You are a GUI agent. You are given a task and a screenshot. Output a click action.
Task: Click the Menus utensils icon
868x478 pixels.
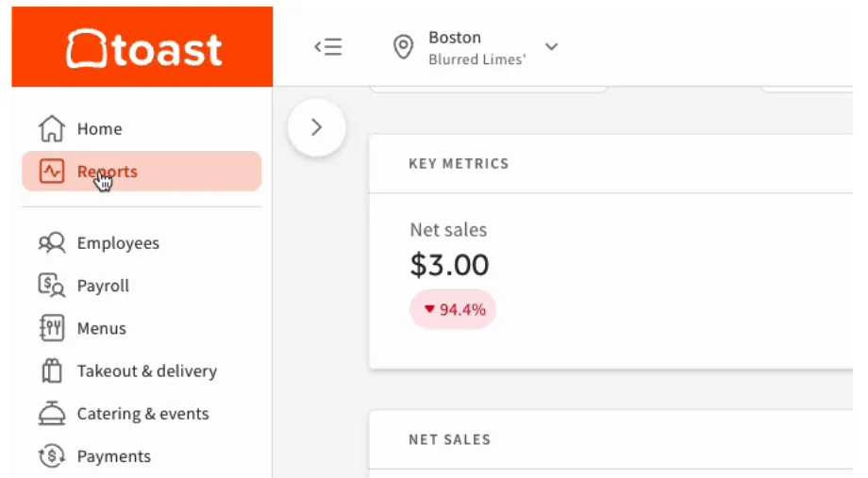click(x=52, y=328)
